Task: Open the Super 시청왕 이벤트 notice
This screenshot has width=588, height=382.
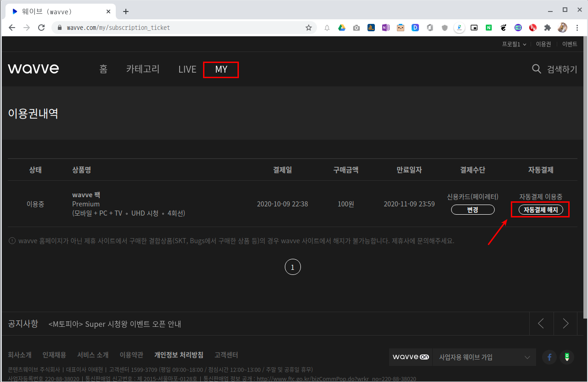Action: pos(115,324)
